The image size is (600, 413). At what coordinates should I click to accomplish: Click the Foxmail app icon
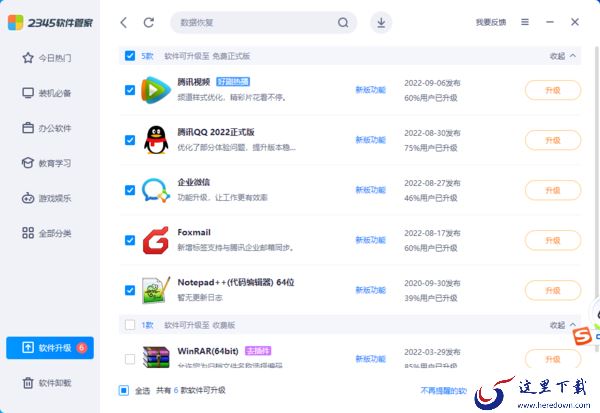coord(155,240)
